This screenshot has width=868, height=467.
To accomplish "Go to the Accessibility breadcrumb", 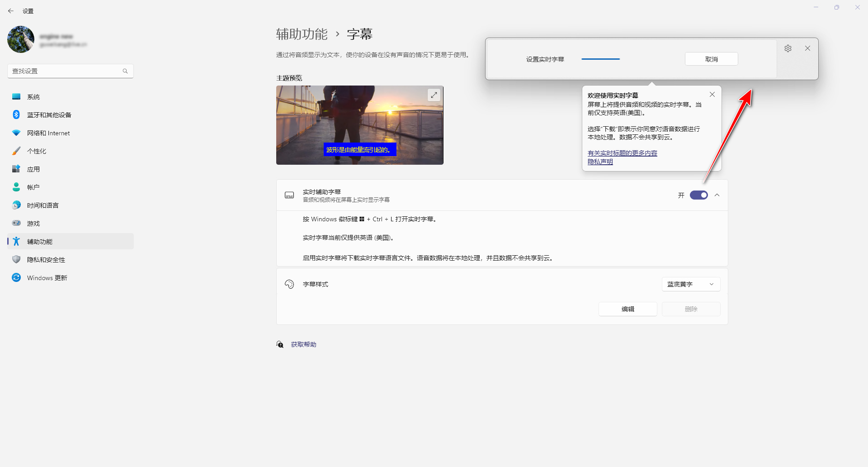I will tap(302, 34).
